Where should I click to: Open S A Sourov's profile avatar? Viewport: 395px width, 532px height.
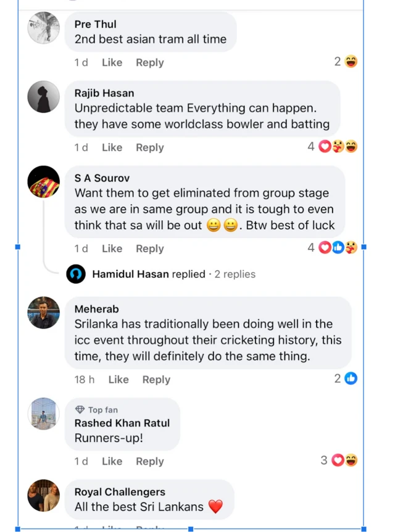click(44, 181)
